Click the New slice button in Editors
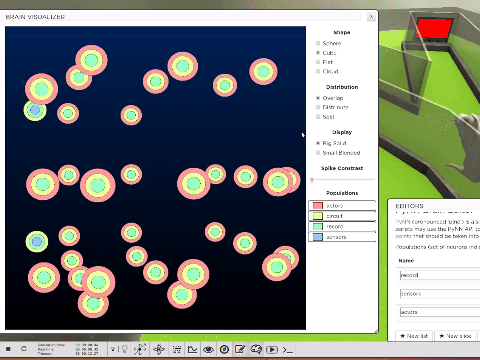Screen dimensions: 480x360 tap(455, 336)
